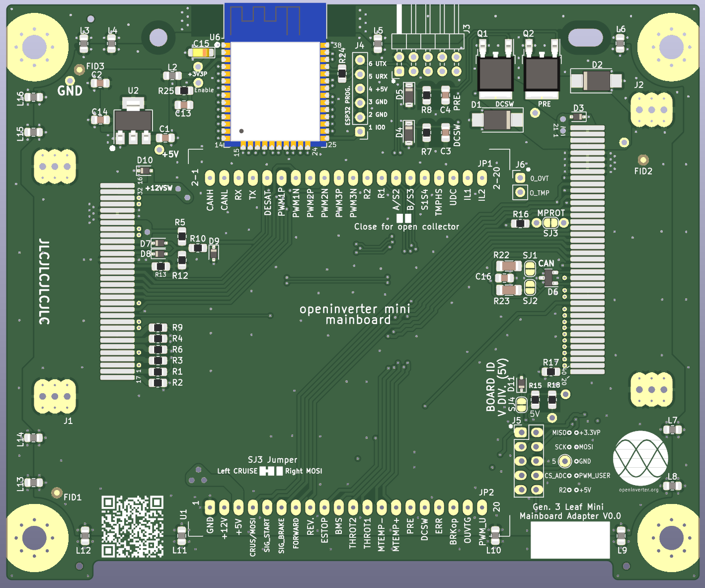
Task: Click the FID2 fiducial marker
Action: coord(643,160)
